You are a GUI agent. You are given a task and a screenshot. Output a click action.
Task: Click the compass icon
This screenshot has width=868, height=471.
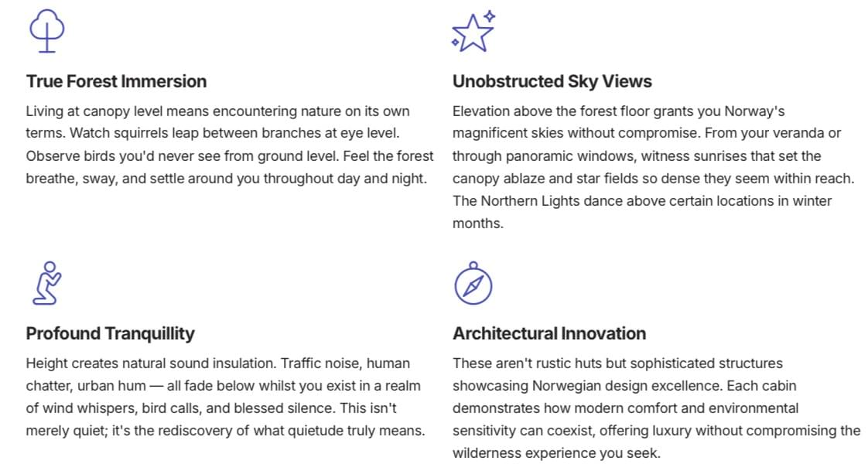tap(473, 284)
